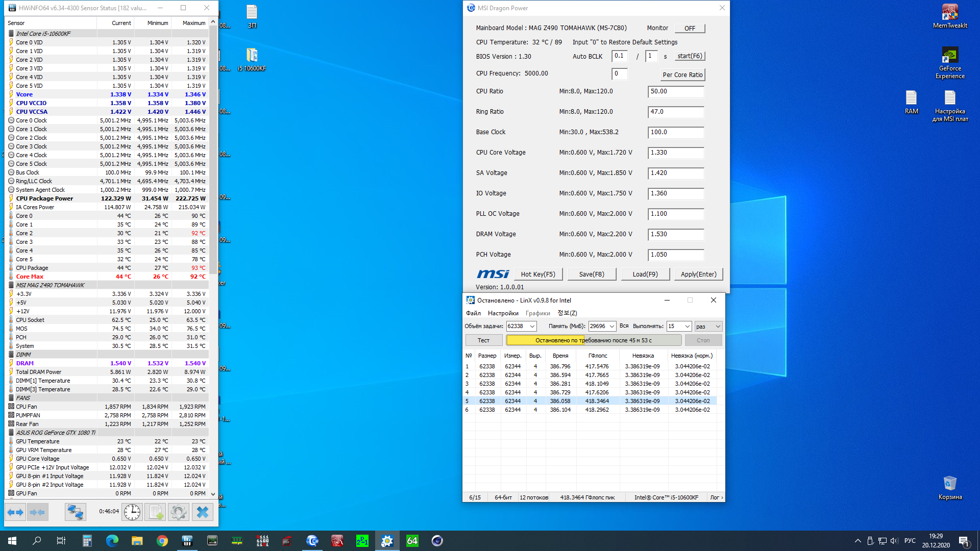Open HWiNFO sensor settings gear icon
This screenshot has width=980, height=551.
point(179,512)
